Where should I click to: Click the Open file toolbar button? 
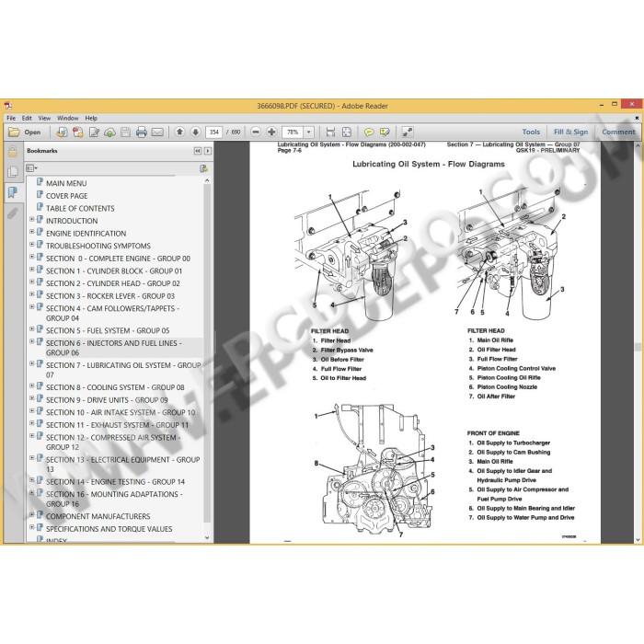tap(25, 132)
